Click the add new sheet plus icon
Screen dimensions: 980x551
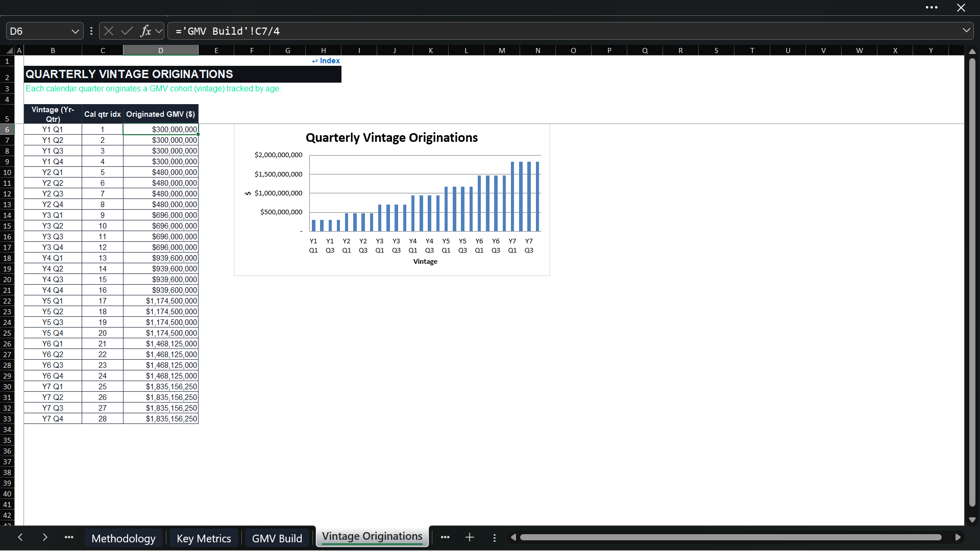pyautogui.click(x=470, y=537)
